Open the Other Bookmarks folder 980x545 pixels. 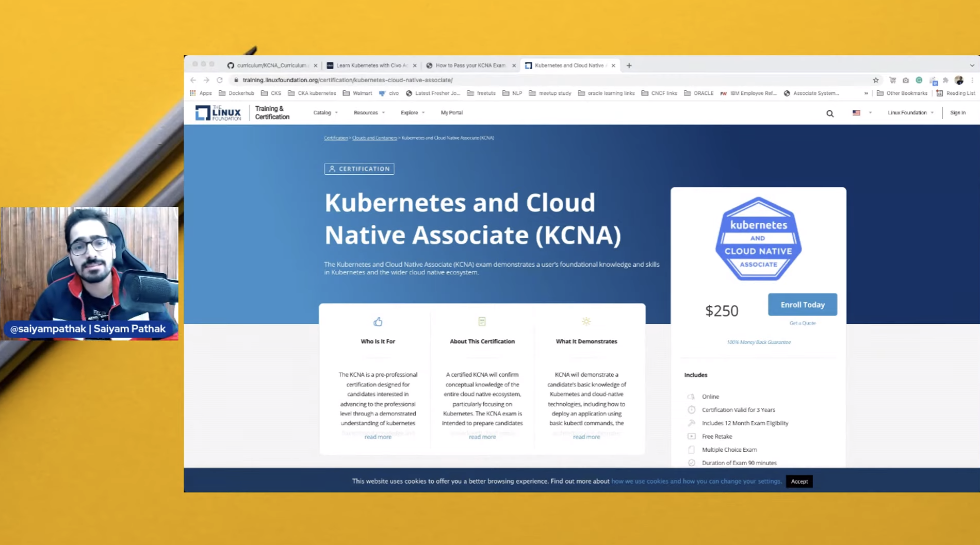pos(902,93)
